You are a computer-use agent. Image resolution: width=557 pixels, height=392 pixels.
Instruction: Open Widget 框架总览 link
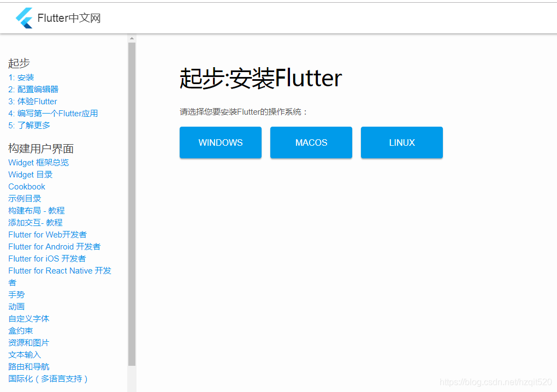click(38, 163)
